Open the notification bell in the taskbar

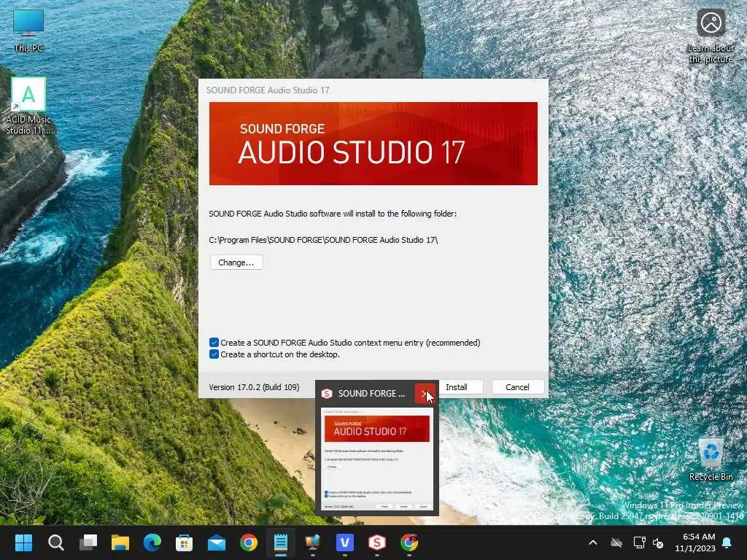(x=727, y=542)
